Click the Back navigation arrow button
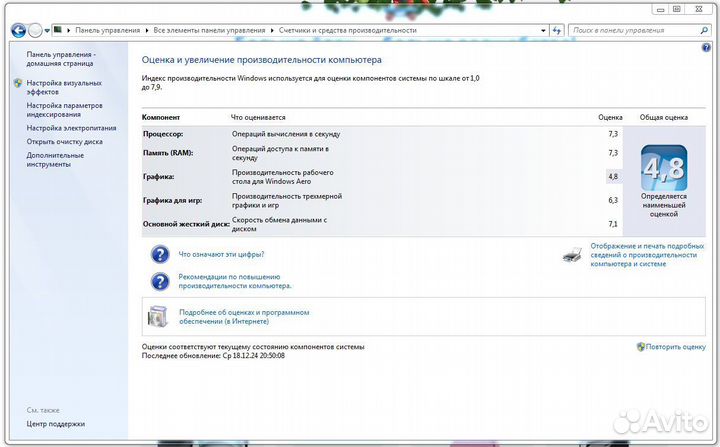Image resolution: width=720 pixels, height=447 pixels. pos(18,30)
